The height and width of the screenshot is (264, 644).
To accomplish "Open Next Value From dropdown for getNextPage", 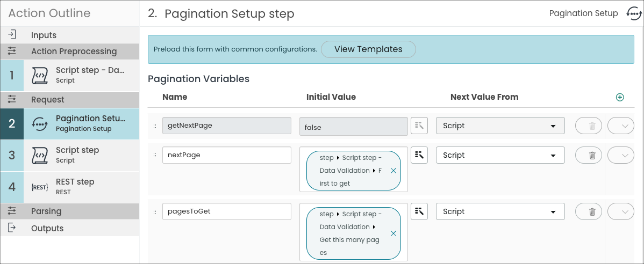I will point(500,126).
